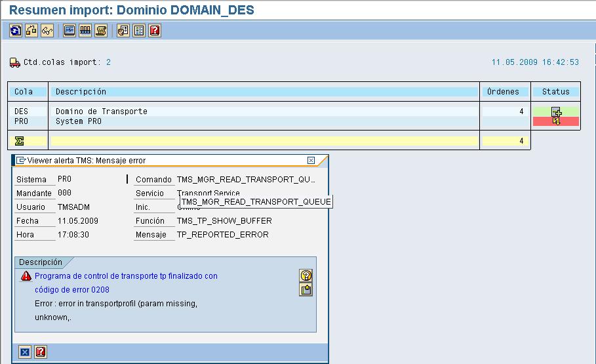Click the red help icon in toolbar
This screenshot has width=596, height=364.
tap(155, 30)
